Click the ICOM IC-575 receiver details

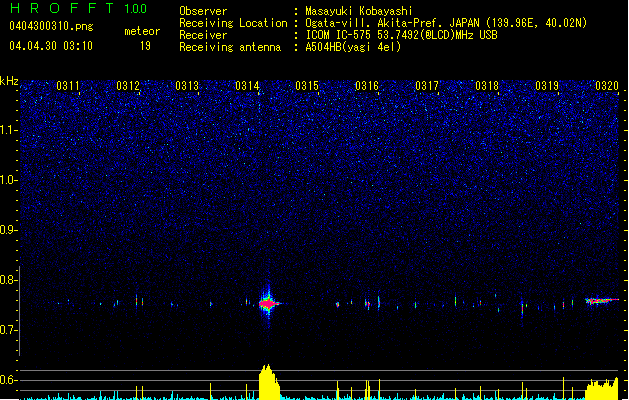pos(401,35)
